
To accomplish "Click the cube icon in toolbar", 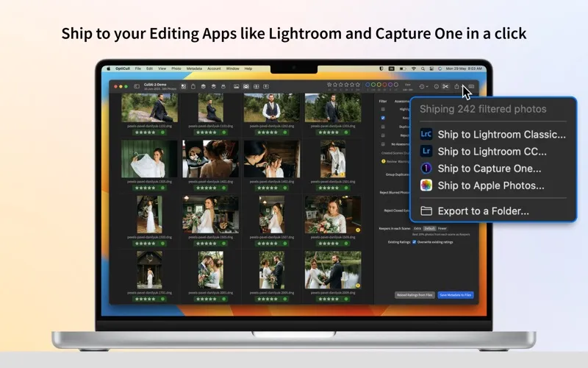I will click(204, 86).
